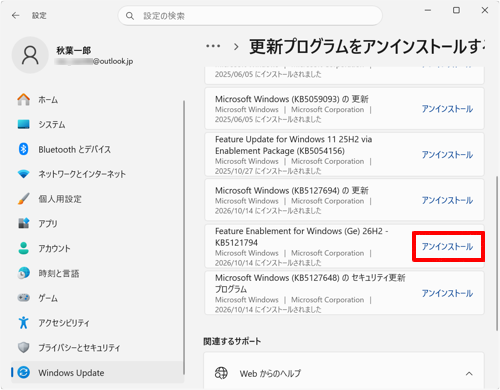Expand the breadcrumb ellipsis menu

(213, 46)
